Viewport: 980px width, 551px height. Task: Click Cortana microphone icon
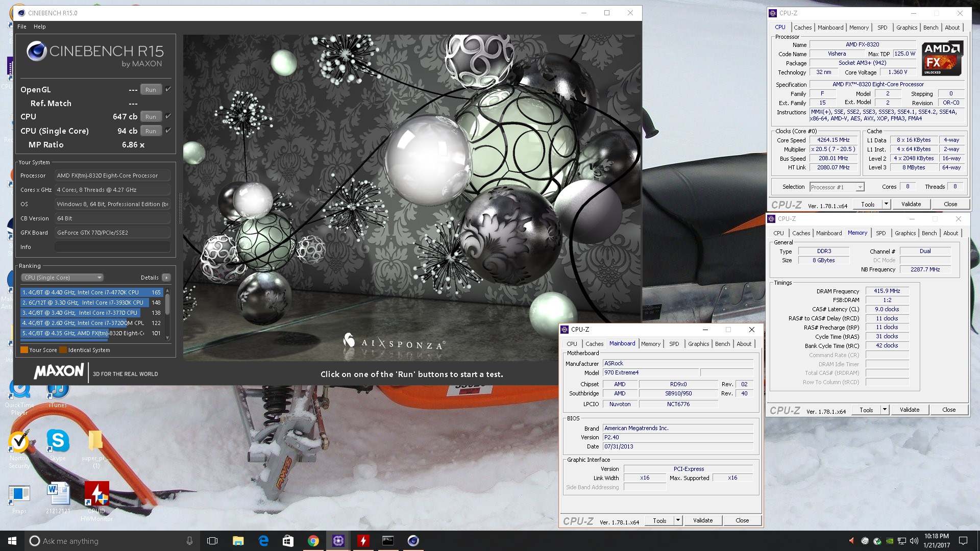pos(189,541)
